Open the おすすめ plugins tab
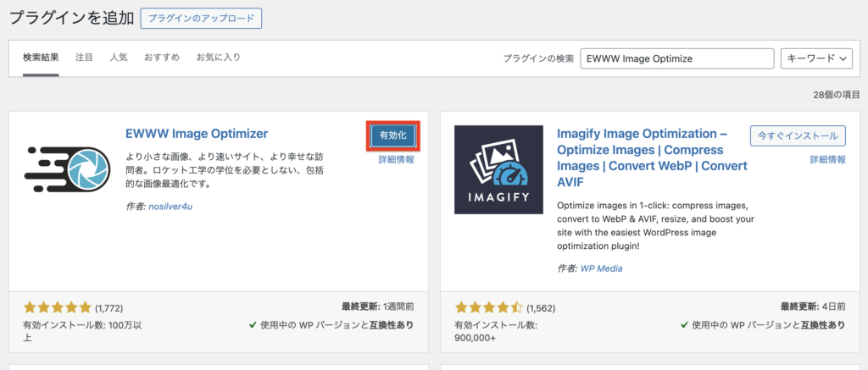Screen dimensions: 868x370 162,58
